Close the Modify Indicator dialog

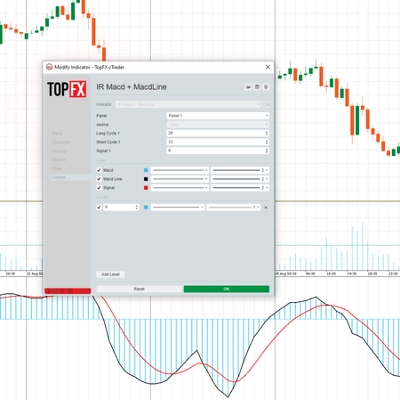pos(268,67)
